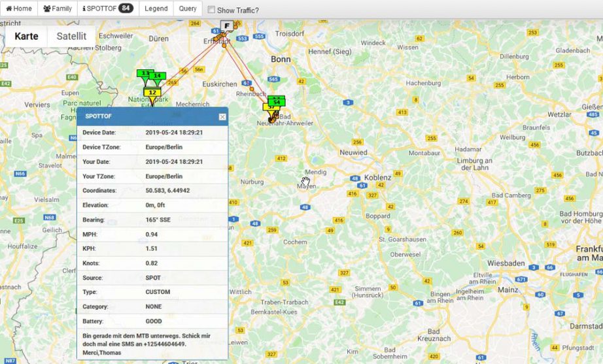Click the white F marker near Erftstadt
Screen dimensions: 603x364
[x=226, y=26]
